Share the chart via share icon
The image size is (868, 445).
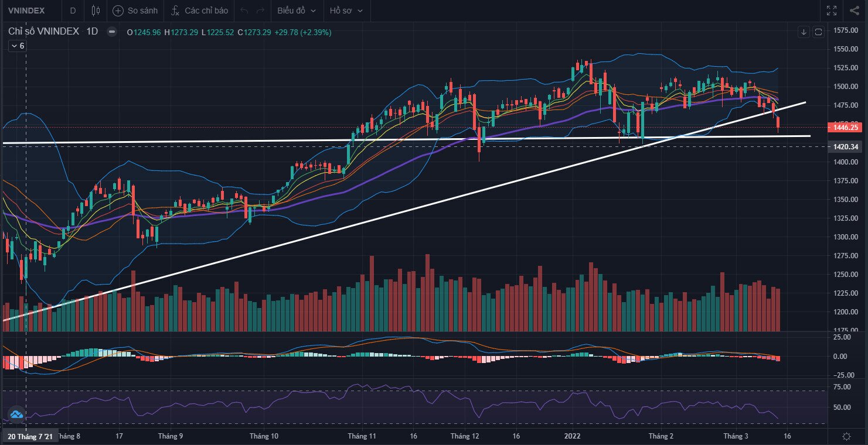click(x=854, y=11)
